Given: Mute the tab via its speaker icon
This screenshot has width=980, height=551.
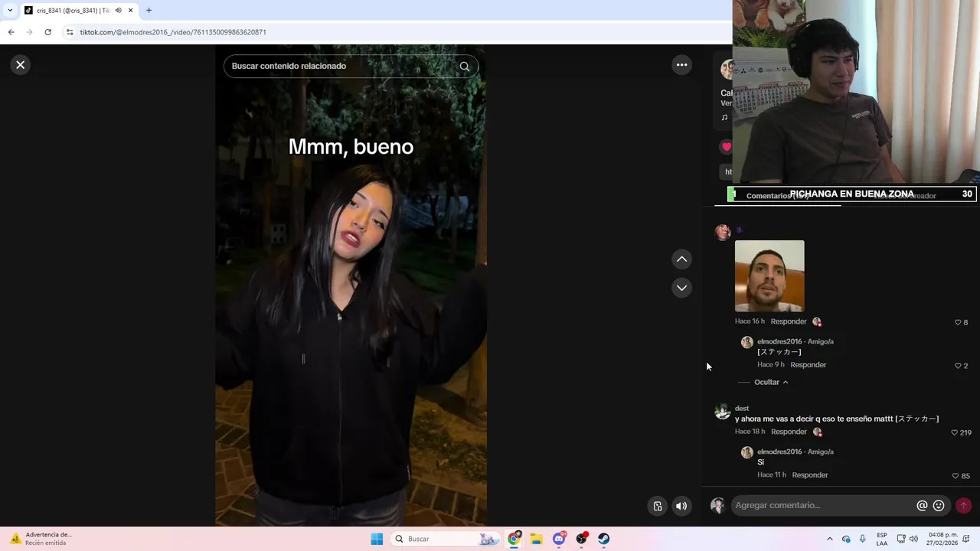Looking at the screenshot, I should [x=118, y=10].
